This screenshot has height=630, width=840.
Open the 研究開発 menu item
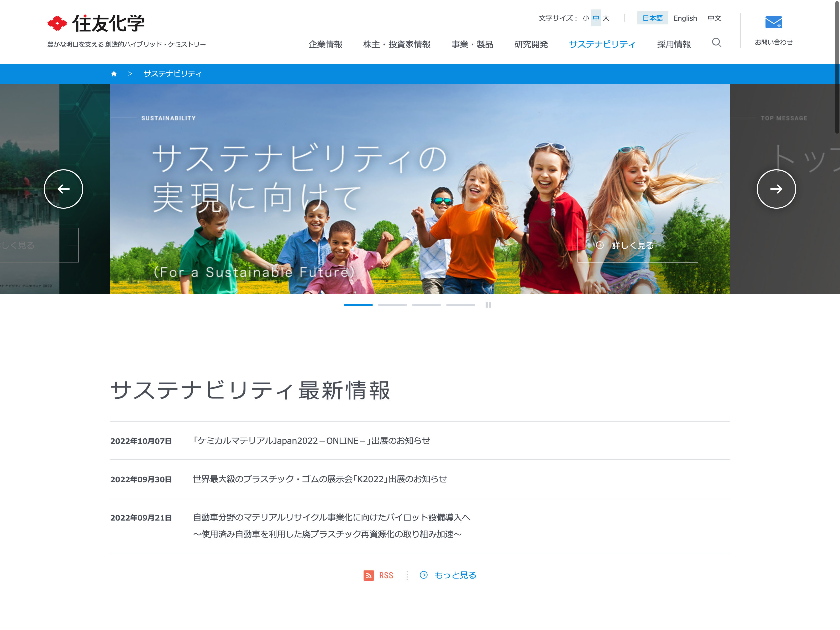pyautogui.click(x=531, y=44)
